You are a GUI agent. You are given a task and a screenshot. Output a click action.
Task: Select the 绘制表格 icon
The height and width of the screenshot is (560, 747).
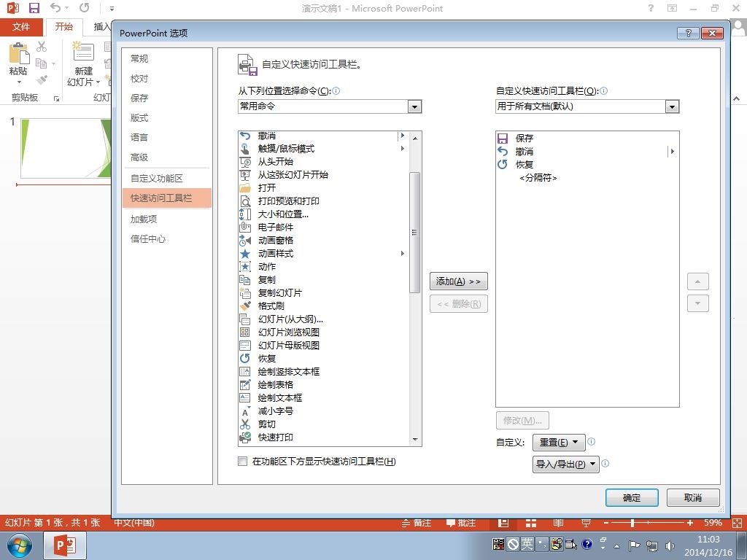pyautogui.click(x=245, y=384)
